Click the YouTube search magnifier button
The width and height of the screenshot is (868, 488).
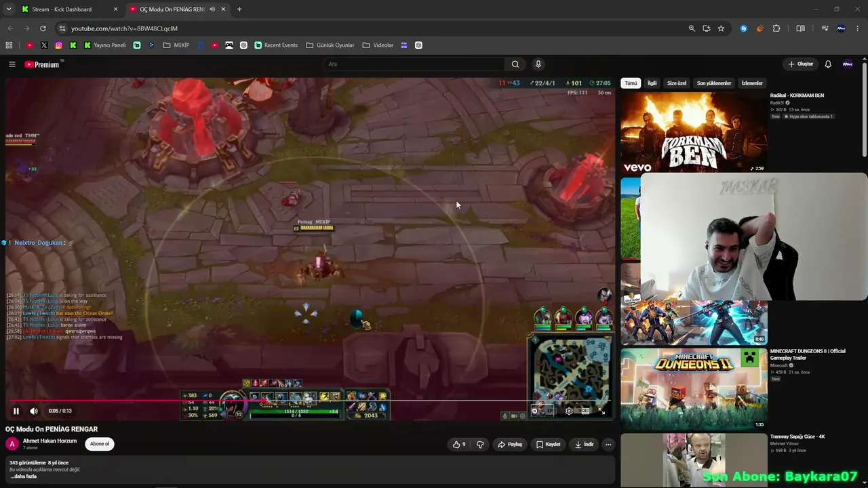tap(515, 64)
